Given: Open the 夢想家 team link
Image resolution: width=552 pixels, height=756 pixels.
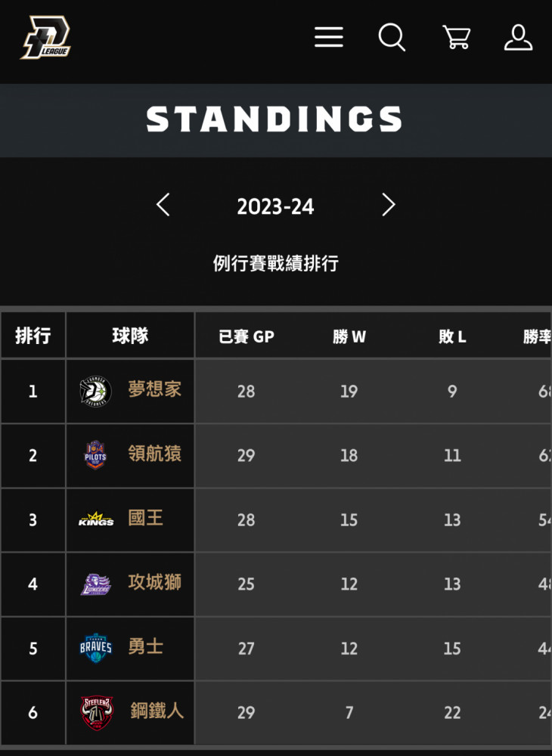Looking at the screenshot, I should 155,389.
